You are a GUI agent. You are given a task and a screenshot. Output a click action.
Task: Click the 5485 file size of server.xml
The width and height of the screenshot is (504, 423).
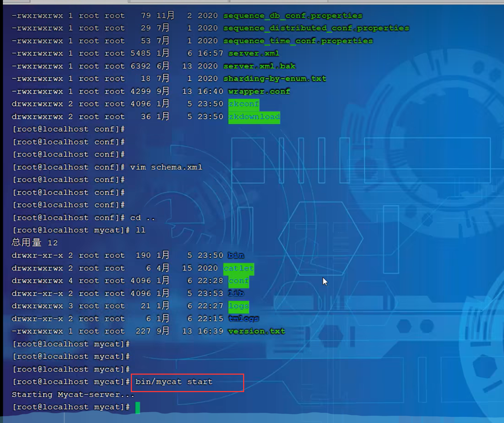(x=141, y=53)
